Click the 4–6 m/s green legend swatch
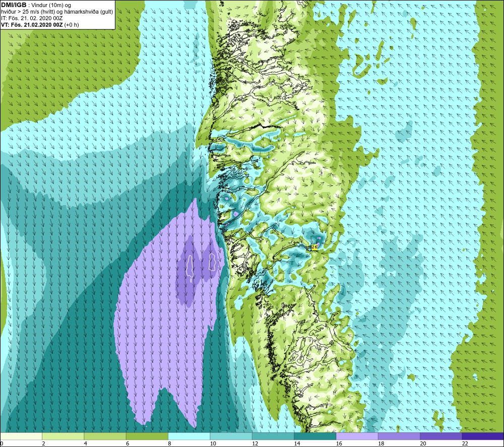This screenshot has height=447, width=504. click(105, 436)
